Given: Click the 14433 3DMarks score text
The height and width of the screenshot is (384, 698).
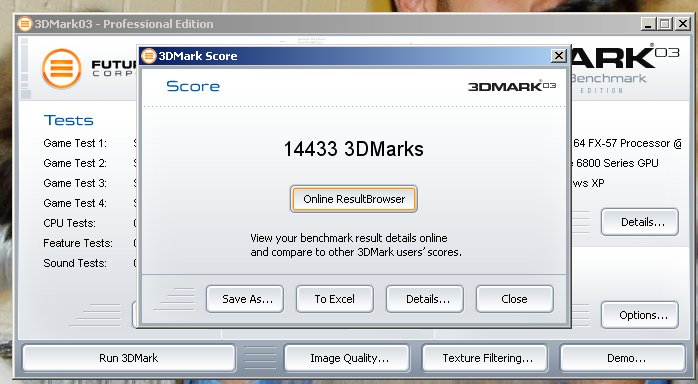Looking at the screenshot, I should click(353, 149).
